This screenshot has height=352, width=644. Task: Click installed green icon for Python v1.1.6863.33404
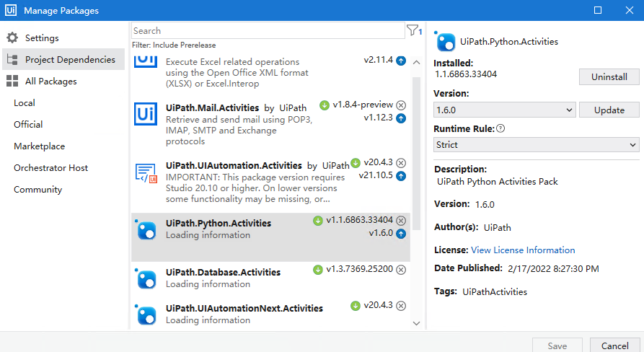(318, 221)
